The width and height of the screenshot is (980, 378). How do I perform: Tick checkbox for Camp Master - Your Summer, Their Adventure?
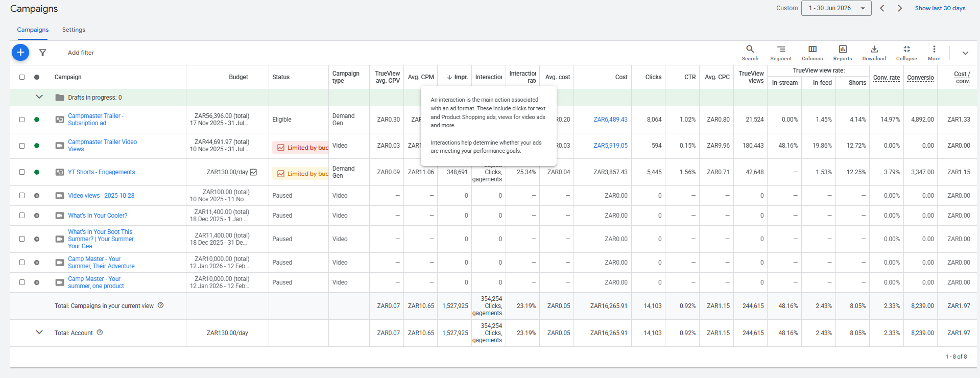[x=22, y=263]
